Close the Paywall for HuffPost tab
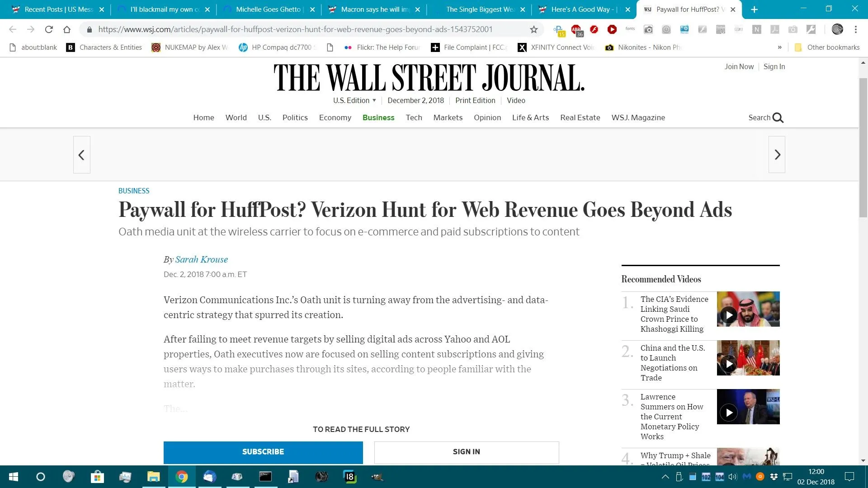 (x=733, y=9)
